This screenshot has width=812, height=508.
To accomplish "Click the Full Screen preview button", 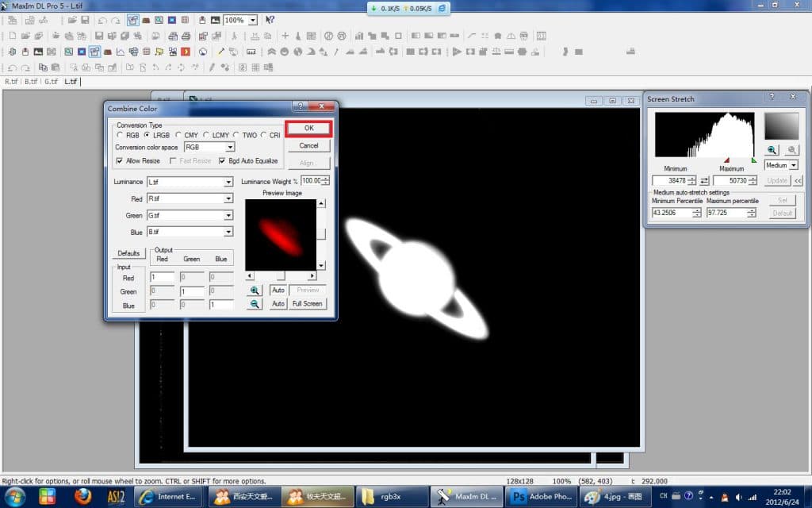I will 307,304.
